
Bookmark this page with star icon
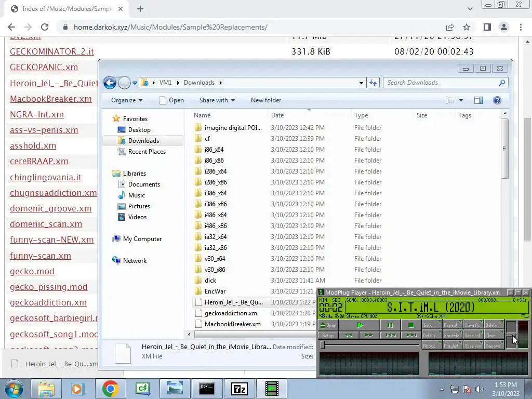tap(467, 27)
